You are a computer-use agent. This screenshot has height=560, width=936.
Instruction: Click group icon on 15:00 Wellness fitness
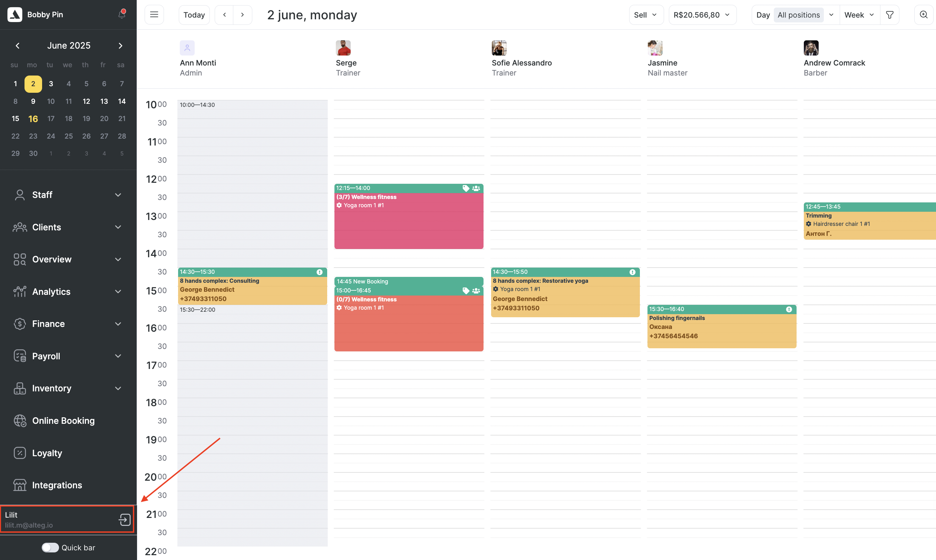476,291
